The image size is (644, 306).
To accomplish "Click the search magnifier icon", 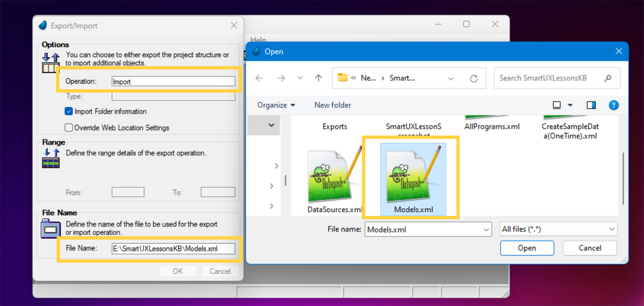I will pyautogui.click(x=607, y=78).
